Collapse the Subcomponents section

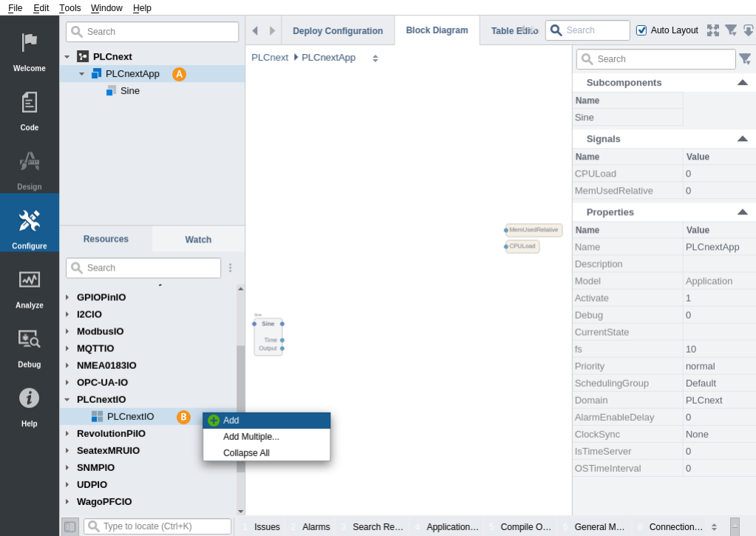(x=742, y=83)
